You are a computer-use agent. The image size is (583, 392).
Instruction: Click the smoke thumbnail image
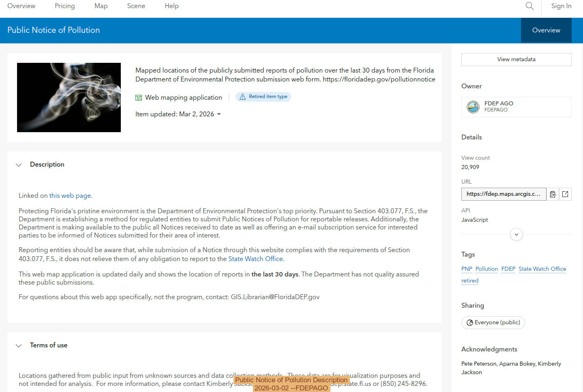(x=69, y=97)
